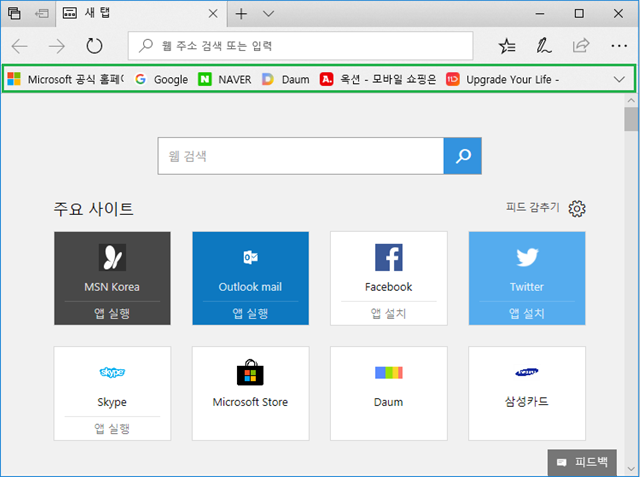This screenshot has width=640, height=477.
Task: Set these tabs aside icon
Action: click(x=42, y=13)
